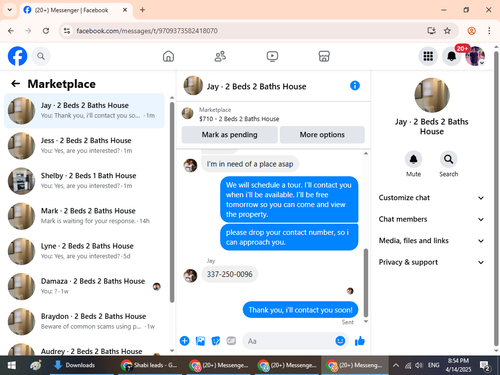Click the ENG language indicator
The height and width of the screenshot is (375, 500).
point(433,365)
